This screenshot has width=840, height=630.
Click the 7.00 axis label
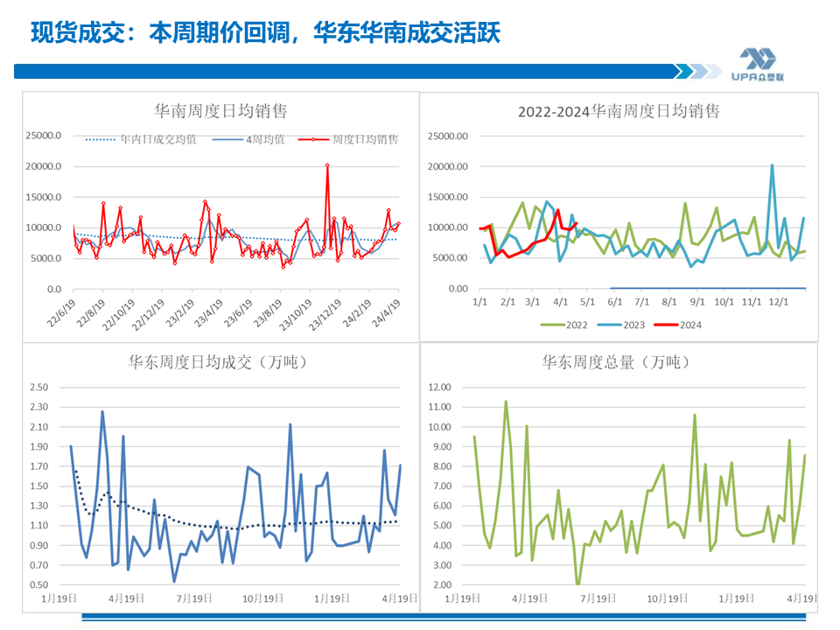click(442, 486)
